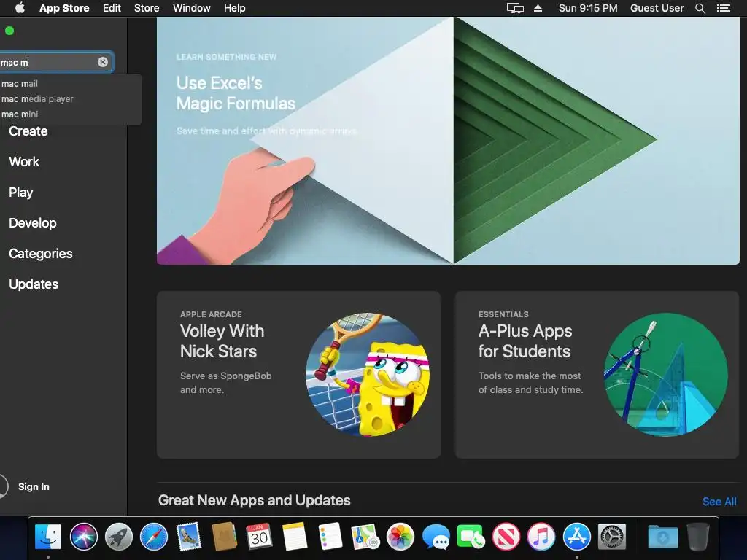Click App Store icon in Dock
747x560 pixels.
pyautogui.click(x=576, y=537)
